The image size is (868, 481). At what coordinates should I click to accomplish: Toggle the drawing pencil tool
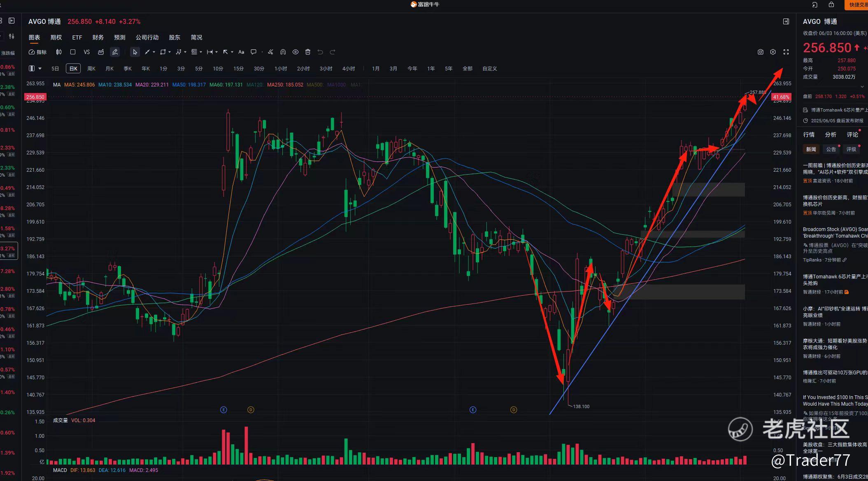pos(115,52)
